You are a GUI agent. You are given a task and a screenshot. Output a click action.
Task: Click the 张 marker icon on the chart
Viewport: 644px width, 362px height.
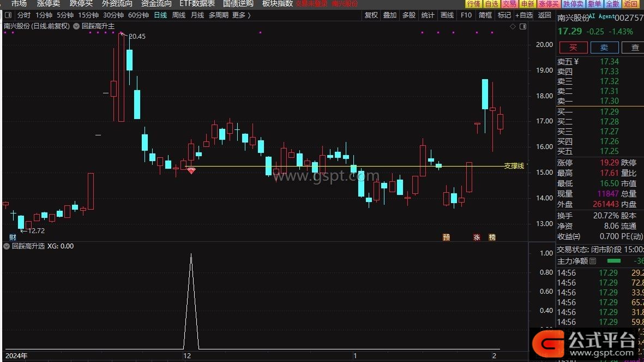click(477, 237)
